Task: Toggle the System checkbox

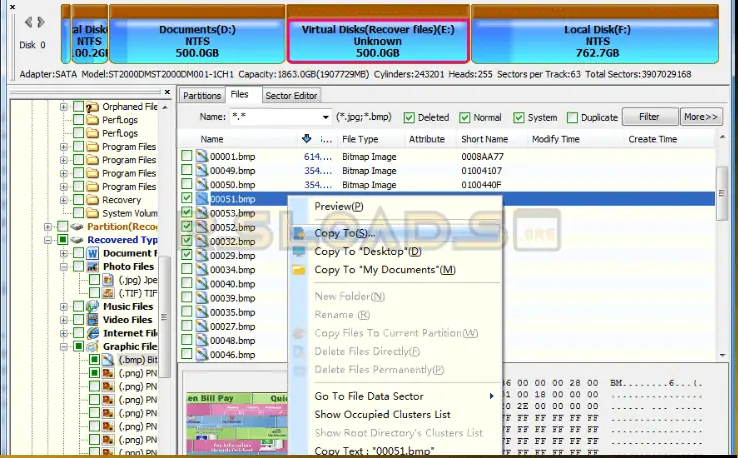Action: (519, 118)
